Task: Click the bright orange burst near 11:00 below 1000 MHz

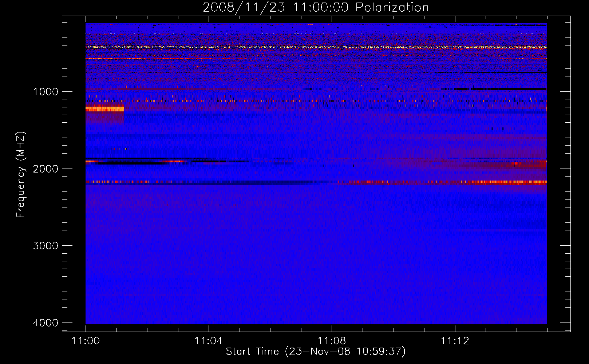Action: pyautogui.click(x=105, y=108)
